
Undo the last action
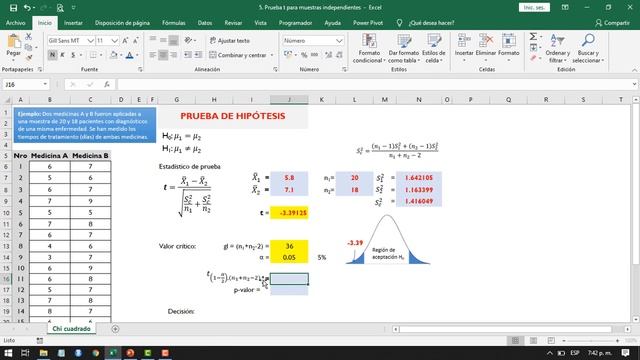(x=27, y=8)
